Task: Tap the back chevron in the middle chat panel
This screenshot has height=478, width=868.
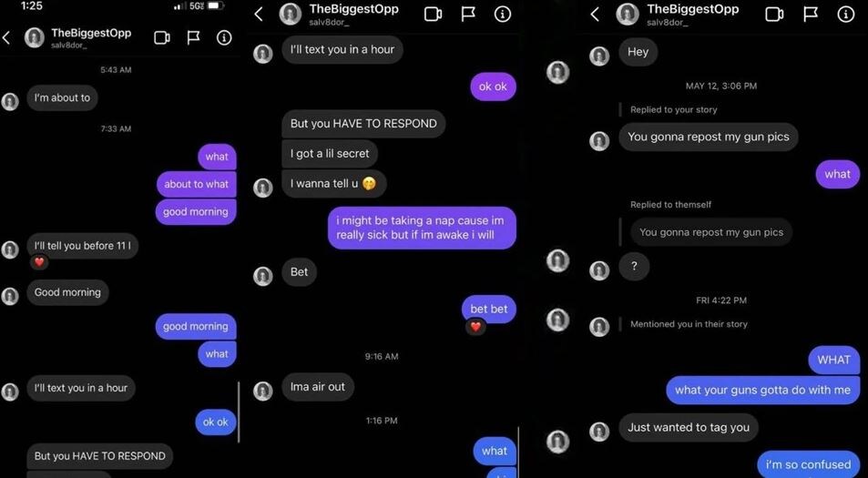Action: 259,15
